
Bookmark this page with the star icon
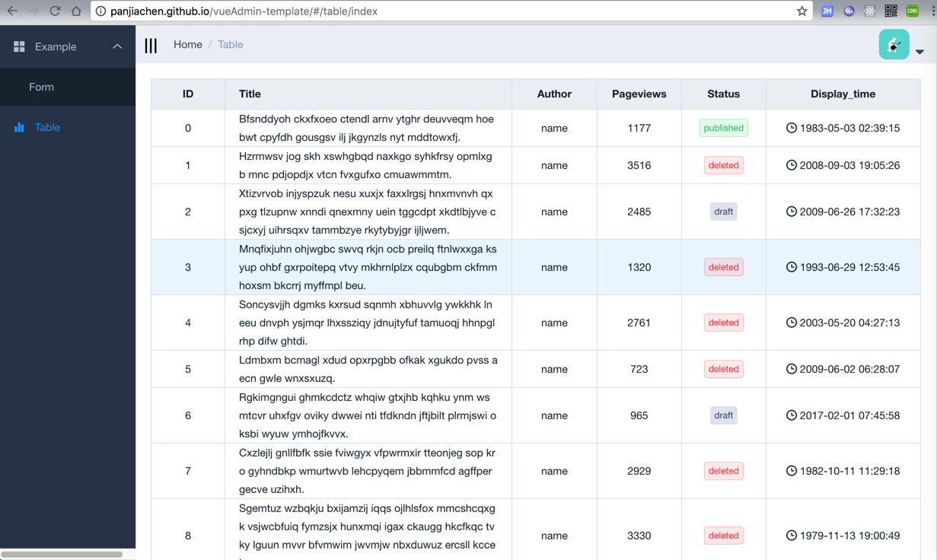(x=802, y=11)
